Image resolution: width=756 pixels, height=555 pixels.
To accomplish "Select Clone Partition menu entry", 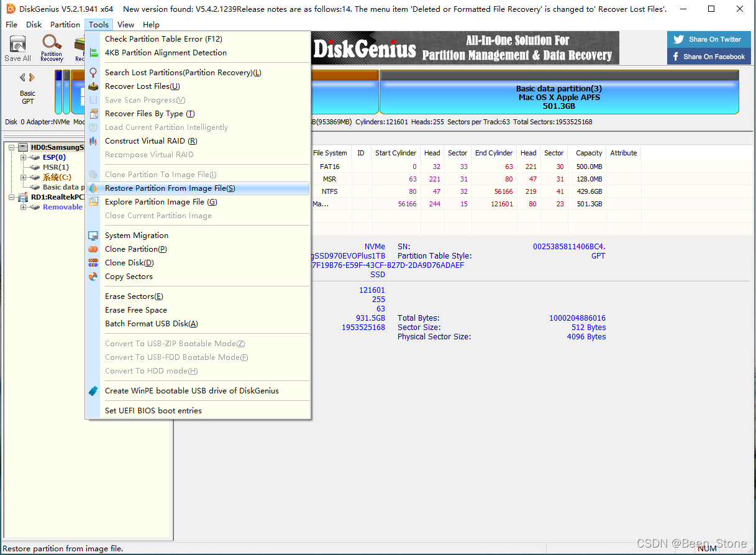I will coord(198,249).
